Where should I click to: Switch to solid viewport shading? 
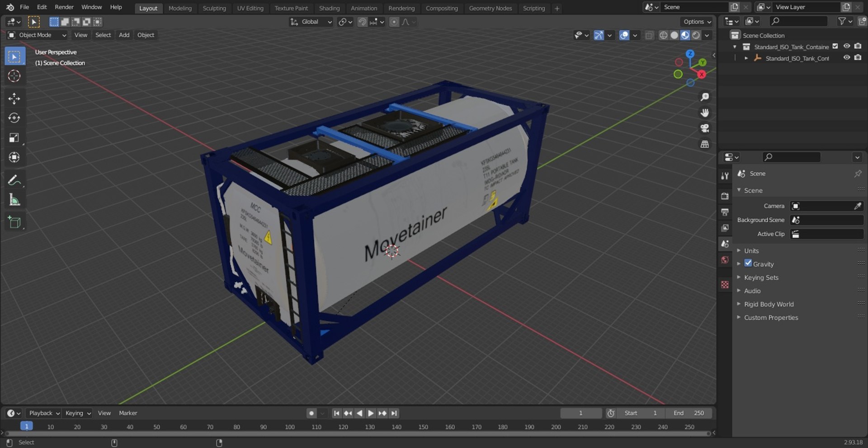pyautogui.click(x=674, y=35)
